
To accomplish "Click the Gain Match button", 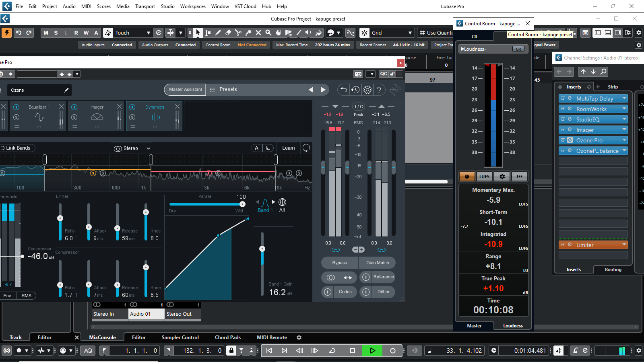I will pos(378,263).
